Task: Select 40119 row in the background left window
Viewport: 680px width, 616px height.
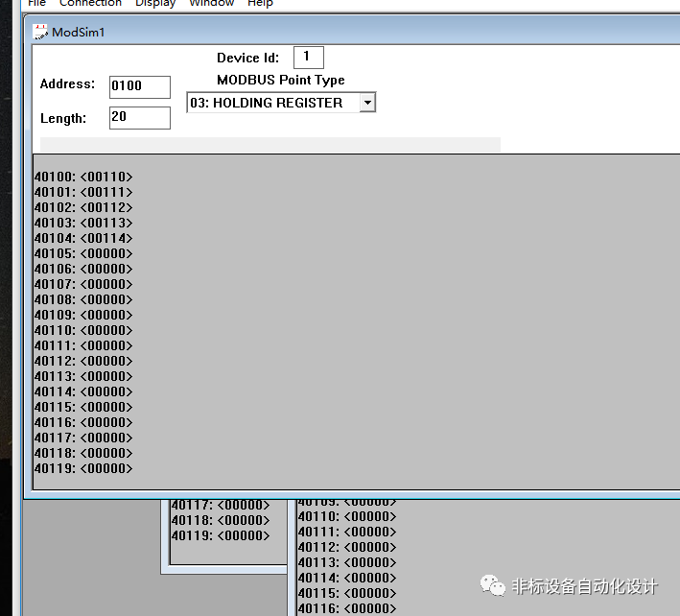Action: [x=221, y=535]
